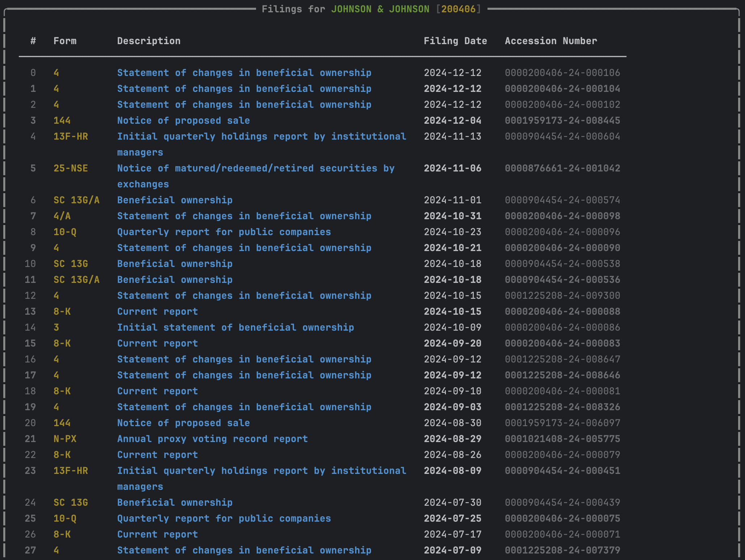Select the 4/A amended form entry
The image size is (745, 560).
pos(62,216)
